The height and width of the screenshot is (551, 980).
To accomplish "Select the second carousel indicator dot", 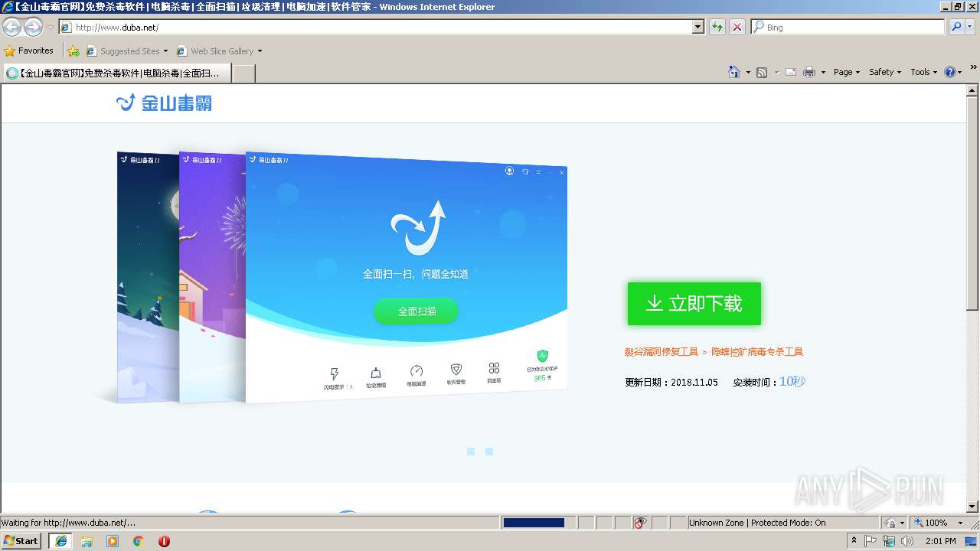I will point(489,452).
